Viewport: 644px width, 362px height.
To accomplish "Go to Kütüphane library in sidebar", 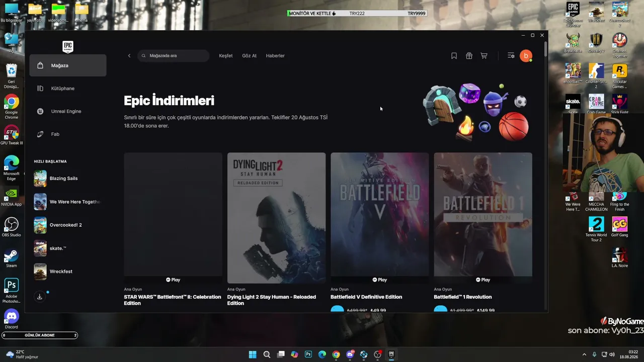I will click(x=68, y=88).
